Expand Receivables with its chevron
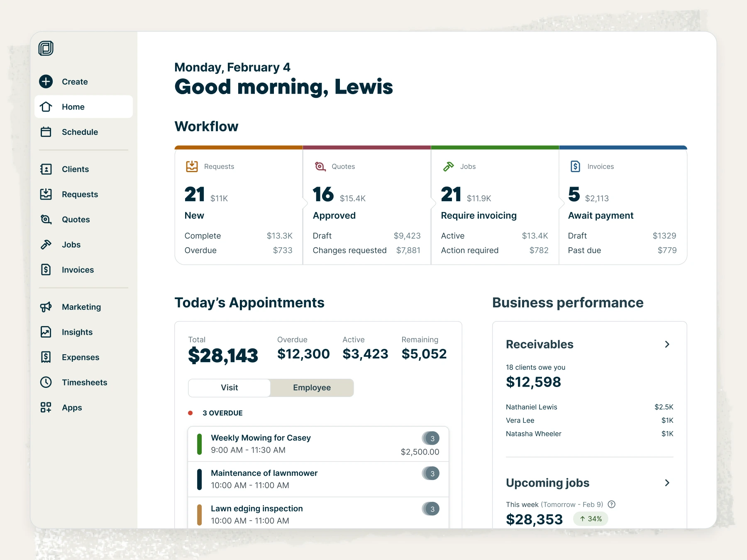747x560 pixels. click(667, 344)
